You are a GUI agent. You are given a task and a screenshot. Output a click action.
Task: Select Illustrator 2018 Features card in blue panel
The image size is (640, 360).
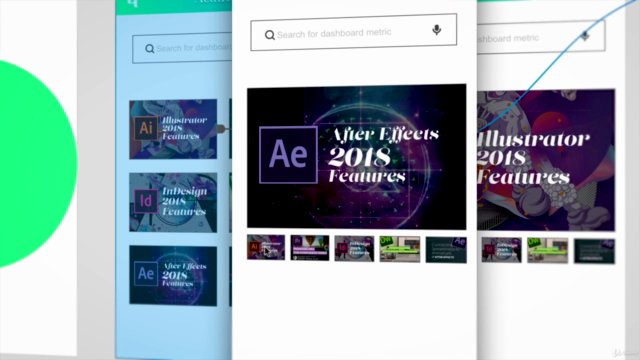coord(173,129)
